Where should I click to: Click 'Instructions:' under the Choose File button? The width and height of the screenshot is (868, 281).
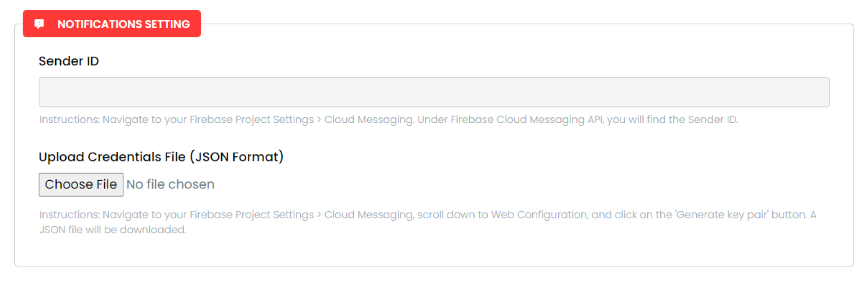[69, 215]
